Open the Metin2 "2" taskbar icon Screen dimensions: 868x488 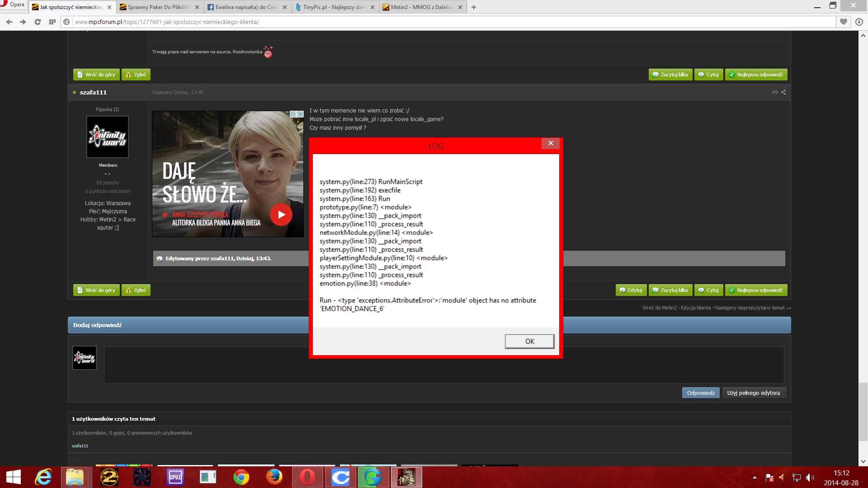(x=109, y=477)
